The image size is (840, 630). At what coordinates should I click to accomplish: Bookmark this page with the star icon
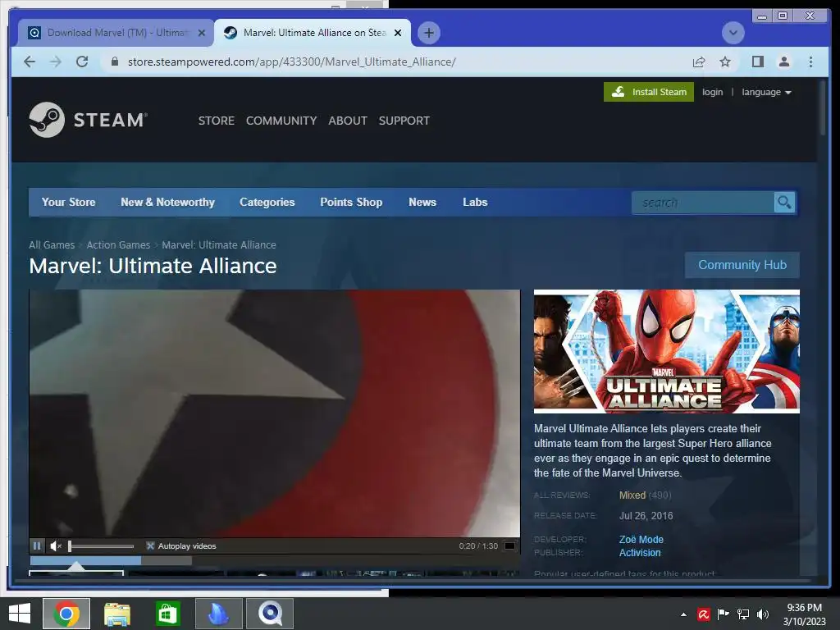(725, 62)
